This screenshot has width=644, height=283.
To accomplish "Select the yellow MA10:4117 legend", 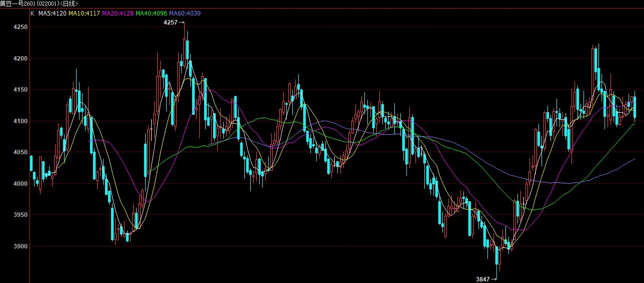I will pos(84,14).
